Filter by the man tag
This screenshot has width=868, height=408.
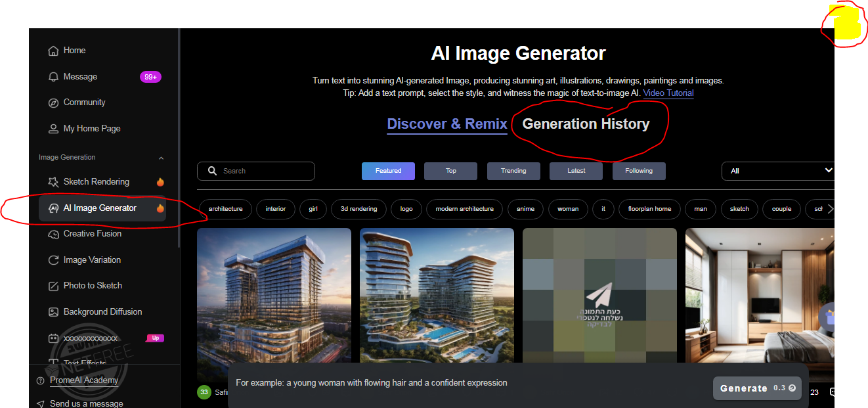pos(701,209)
